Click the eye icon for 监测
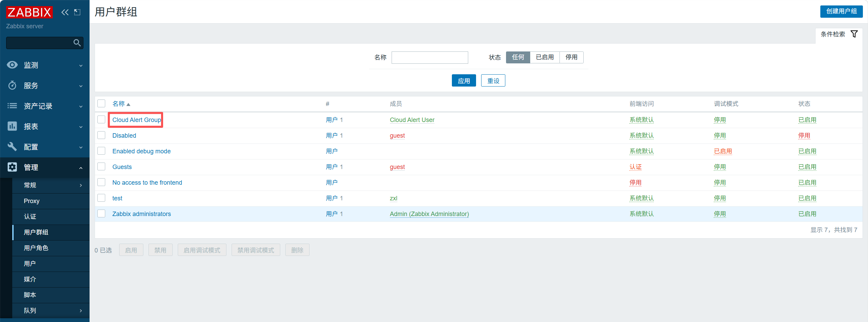 (x=12, y=65)
